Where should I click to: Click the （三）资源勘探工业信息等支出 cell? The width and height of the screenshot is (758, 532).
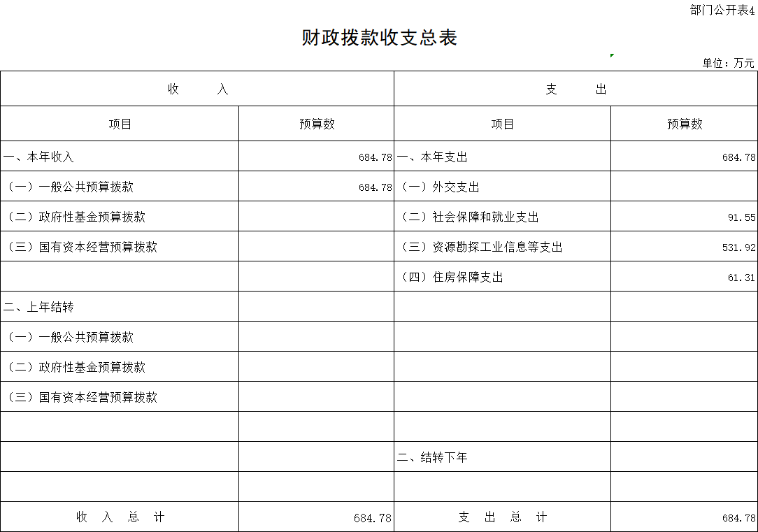point(481,247)
